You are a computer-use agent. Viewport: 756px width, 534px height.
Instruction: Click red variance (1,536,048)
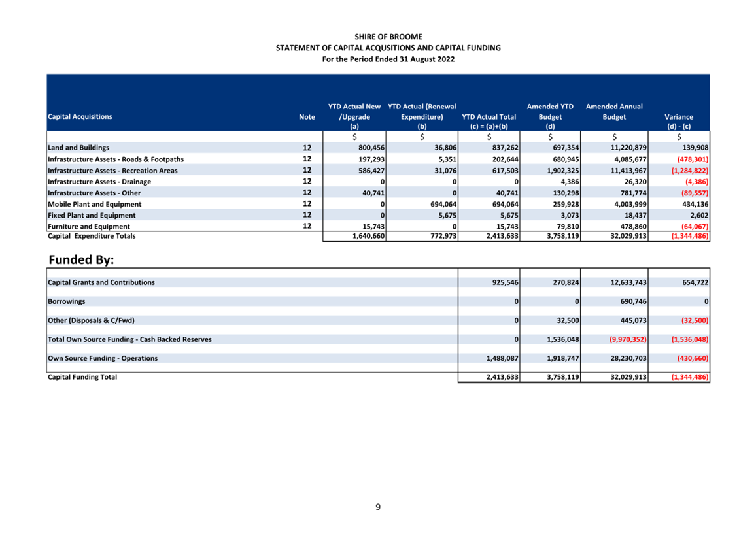(690, 340)
